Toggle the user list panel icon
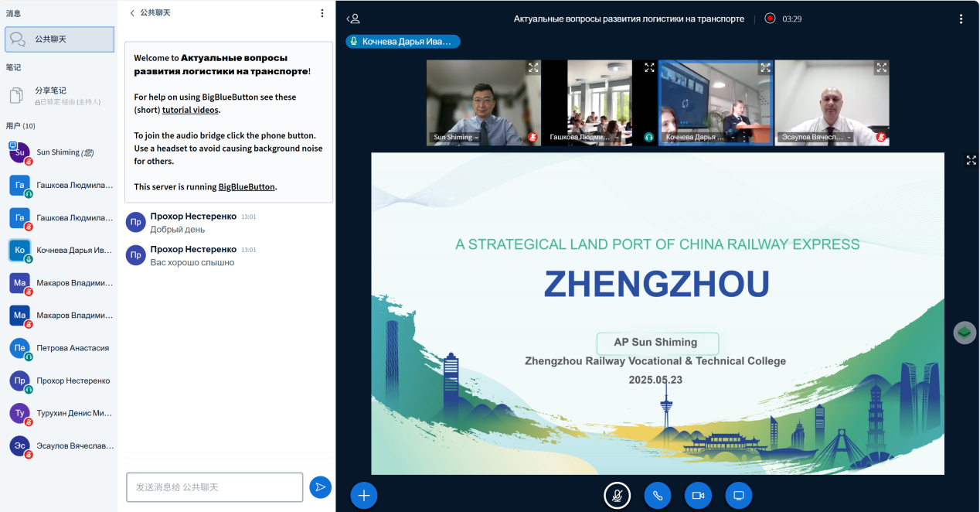 (353, 19)
